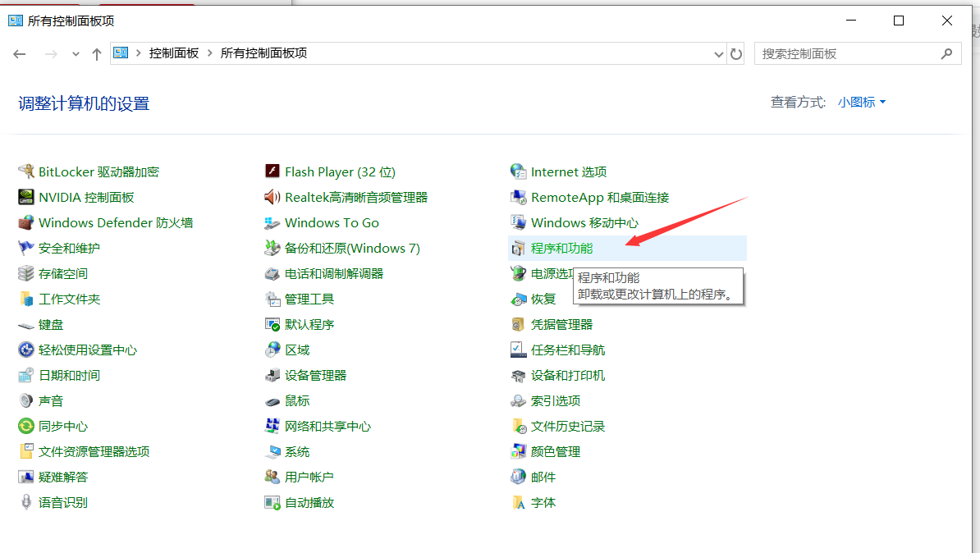Open the 语音识别 link
Image resolution: width=980 pixels, height=553 pixels.
tap(63, 502)
